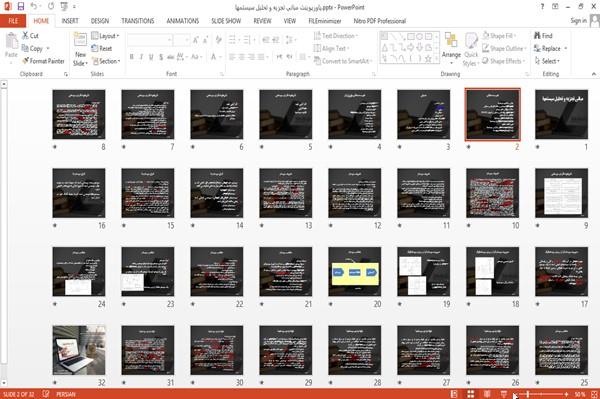Start Slide Show from status bar icon

504,394
